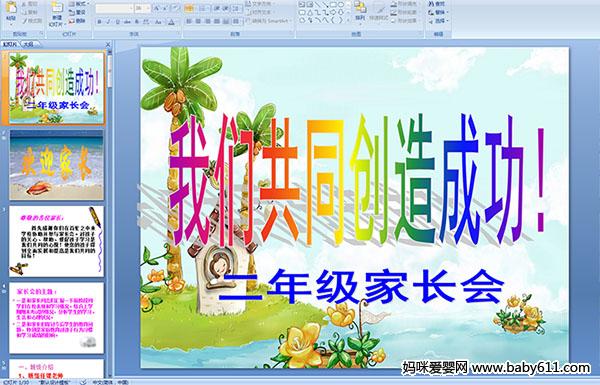Click the Shape Fill command

click(405, 4)
